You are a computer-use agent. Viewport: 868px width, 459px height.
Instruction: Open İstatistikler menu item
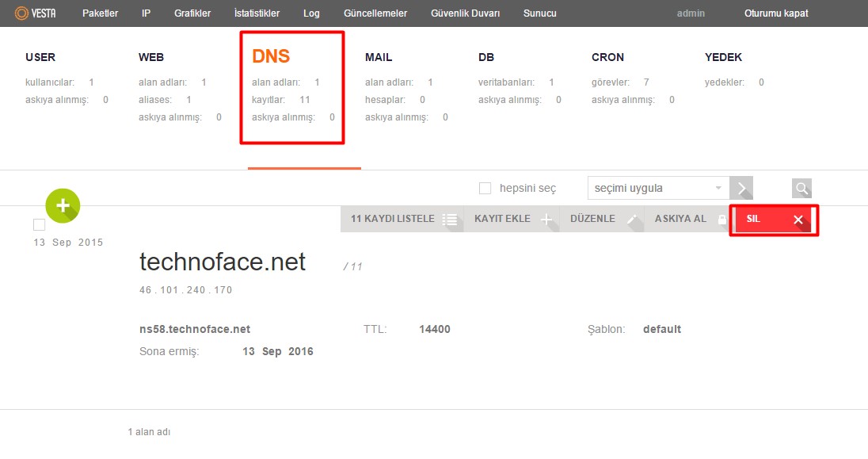tap(257, 13)
